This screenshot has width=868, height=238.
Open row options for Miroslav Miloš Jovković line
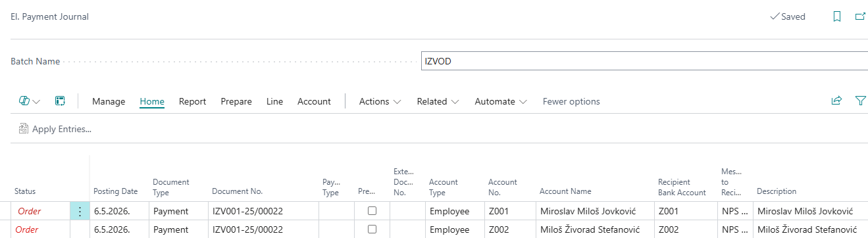tap(80, 212)
